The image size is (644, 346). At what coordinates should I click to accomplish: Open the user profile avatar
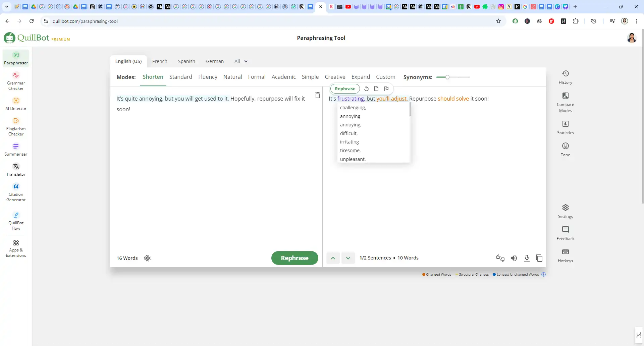[631, 38]
